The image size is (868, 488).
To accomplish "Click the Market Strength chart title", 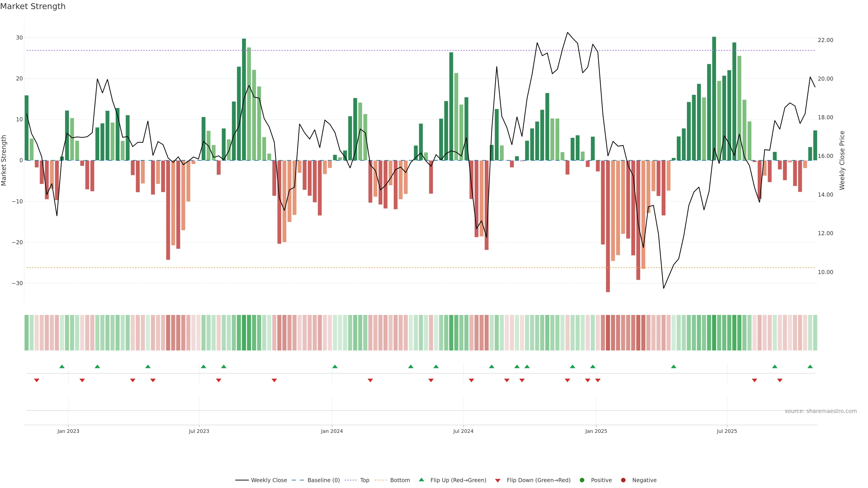I will (x=33, y=6).
